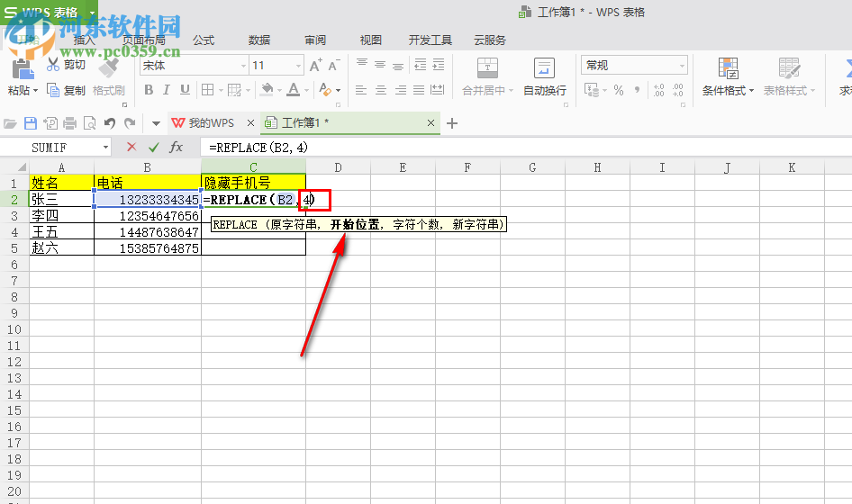
Task: Click the Paste clipboard icon
Action: [23, 69]
